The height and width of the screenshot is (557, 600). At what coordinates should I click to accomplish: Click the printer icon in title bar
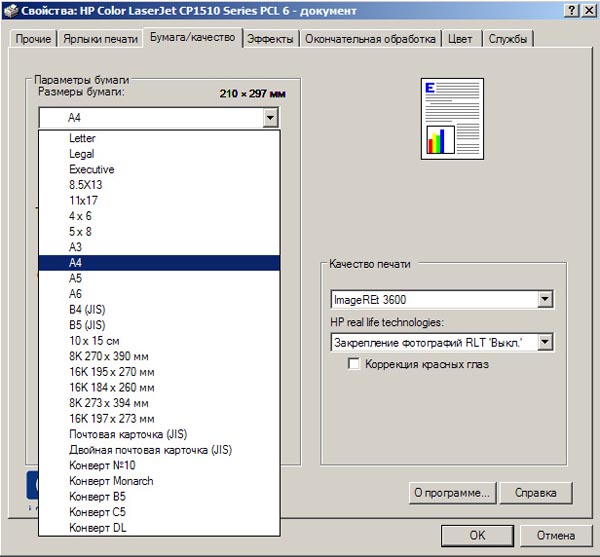coord(11,10)
